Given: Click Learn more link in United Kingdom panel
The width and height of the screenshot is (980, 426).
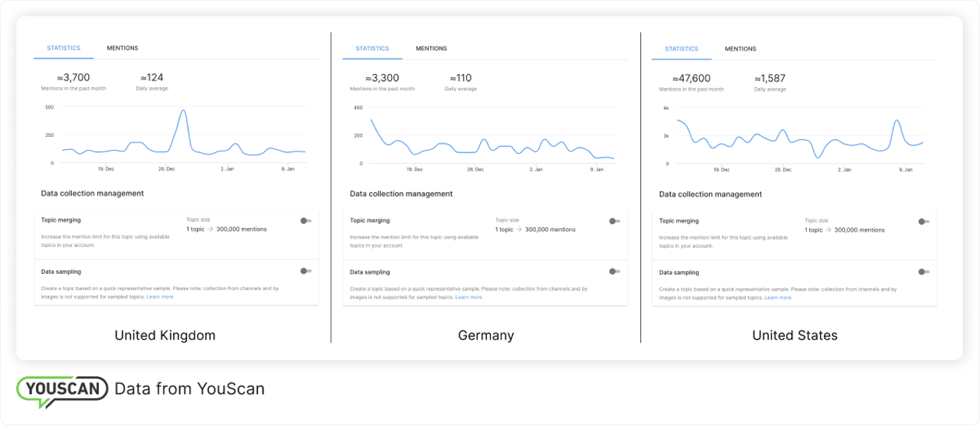Looking at the screenshot, I should [x=160, y=297].
